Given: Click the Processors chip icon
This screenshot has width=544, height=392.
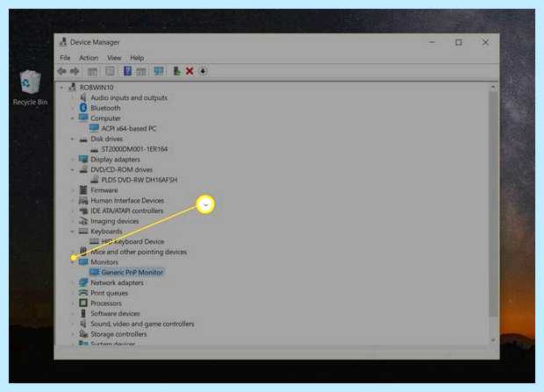Looking at the screenshot, I should tap(83, 303).
